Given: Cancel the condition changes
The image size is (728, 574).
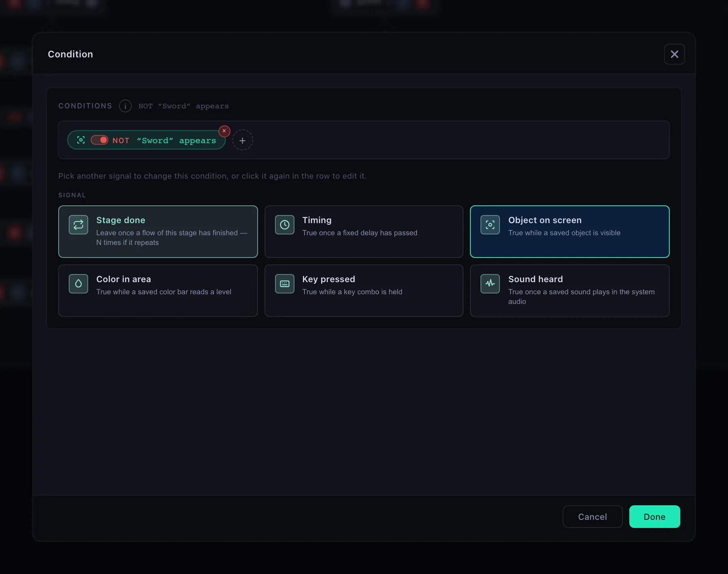Looking at the screenshot, I should click(593, 517).
